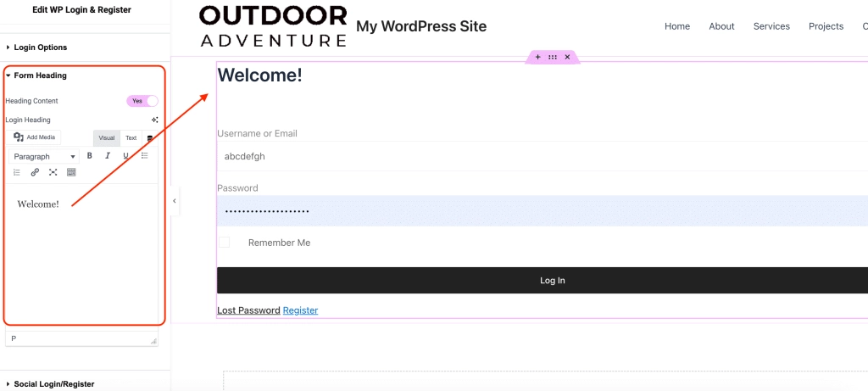Check the Remember Me checkbox
The height and width of the screenshot is (391, 868).
[x=225, y=243]
